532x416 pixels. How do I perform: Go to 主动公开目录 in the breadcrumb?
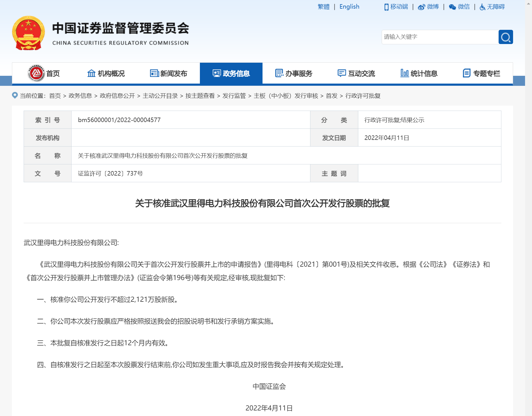click(160, 96)
